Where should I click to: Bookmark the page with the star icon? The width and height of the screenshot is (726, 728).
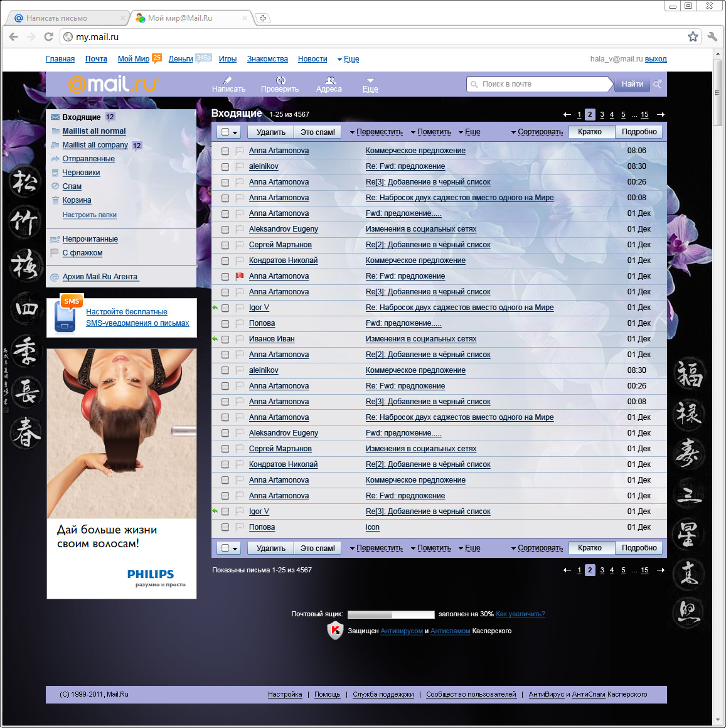pyautogui.click(x=693, y=36)
